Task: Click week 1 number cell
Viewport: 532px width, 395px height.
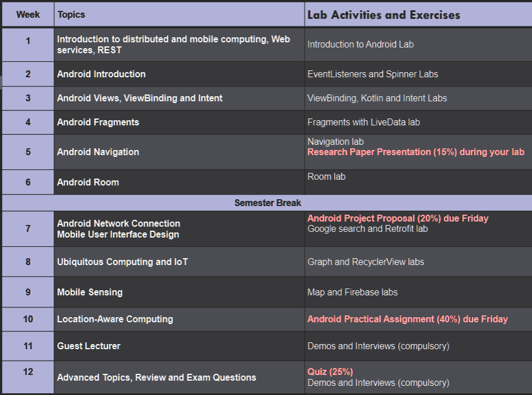Action: tap(28, 45)
